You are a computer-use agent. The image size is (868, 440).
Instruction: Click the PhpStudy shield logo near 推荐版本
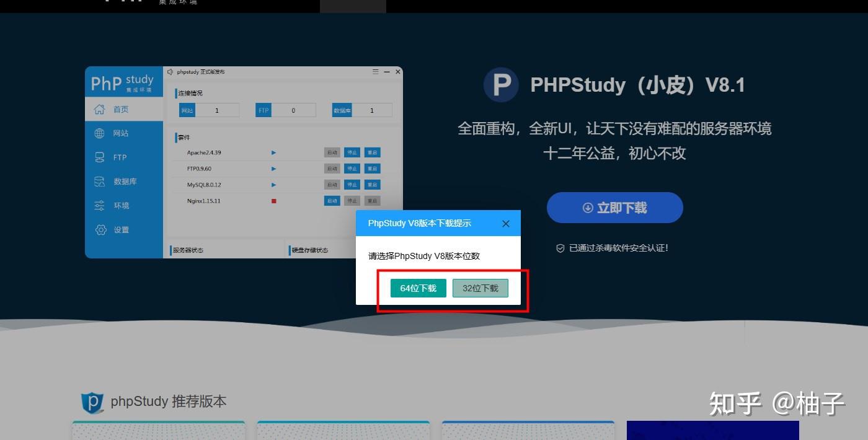click(91, 403)
